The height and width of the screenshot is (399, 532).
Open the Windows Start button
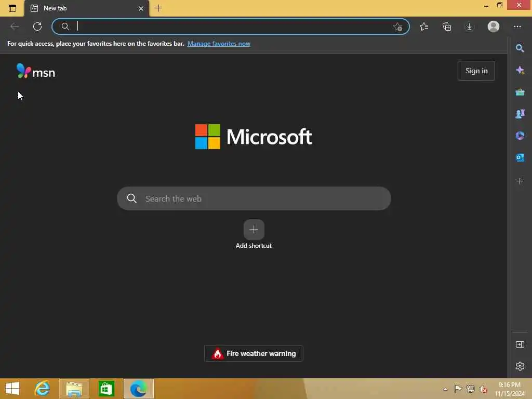pyautogui.click(x=12, y=389)
